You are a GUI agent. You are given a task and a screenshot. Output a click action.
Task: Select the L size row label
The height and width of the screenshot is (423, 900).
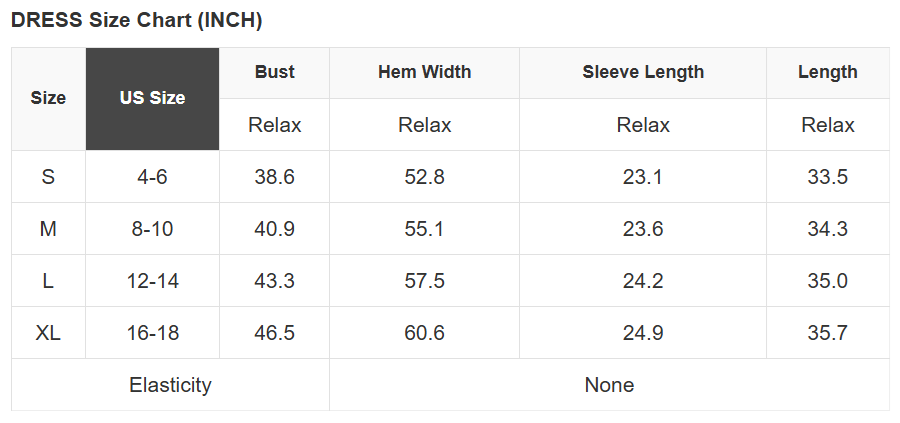tap(48, 281)
